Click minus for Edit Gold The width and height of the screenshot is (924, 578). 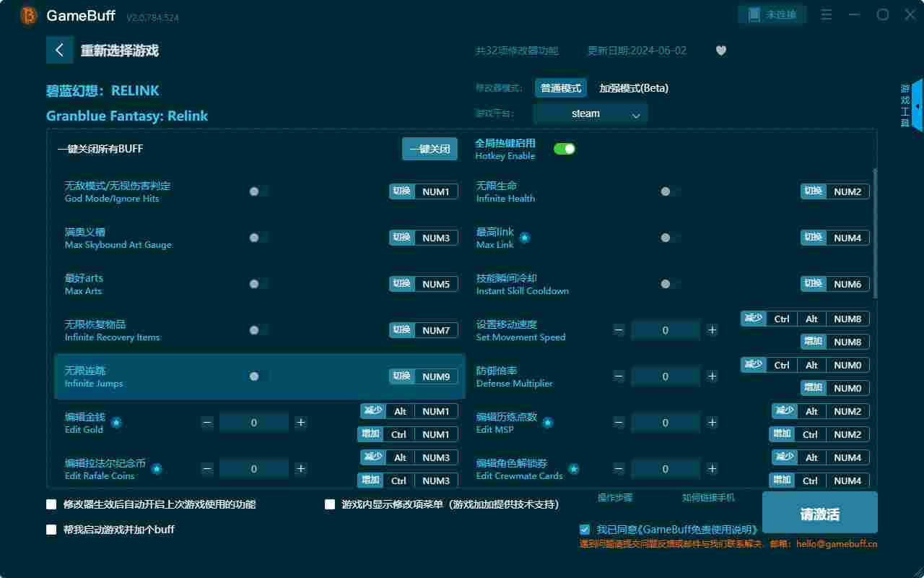coord(207,423)
